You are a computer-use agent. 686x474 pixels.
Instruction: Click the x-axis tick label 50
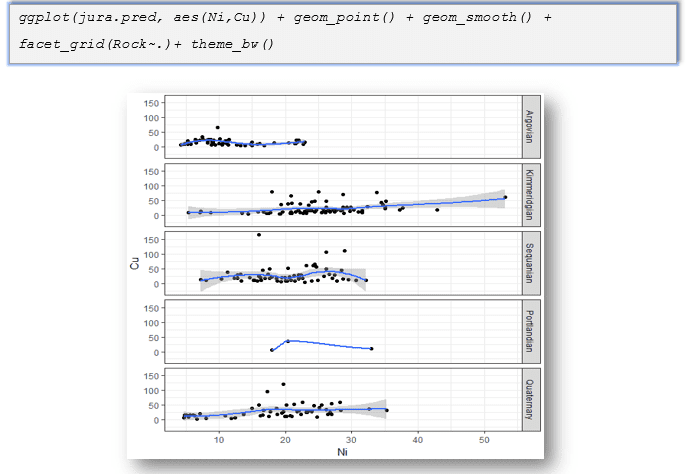pos(484,440)
